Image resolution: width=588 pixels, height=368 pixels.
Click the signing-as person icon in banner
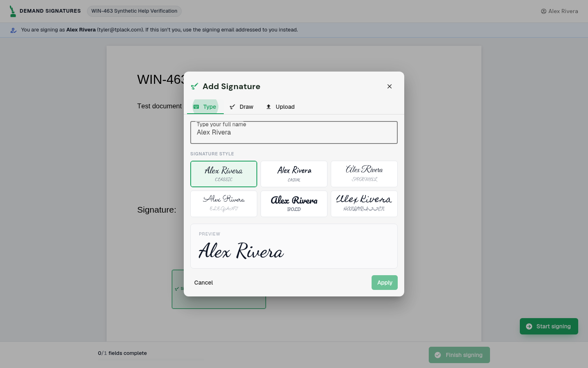pos(13,30)
